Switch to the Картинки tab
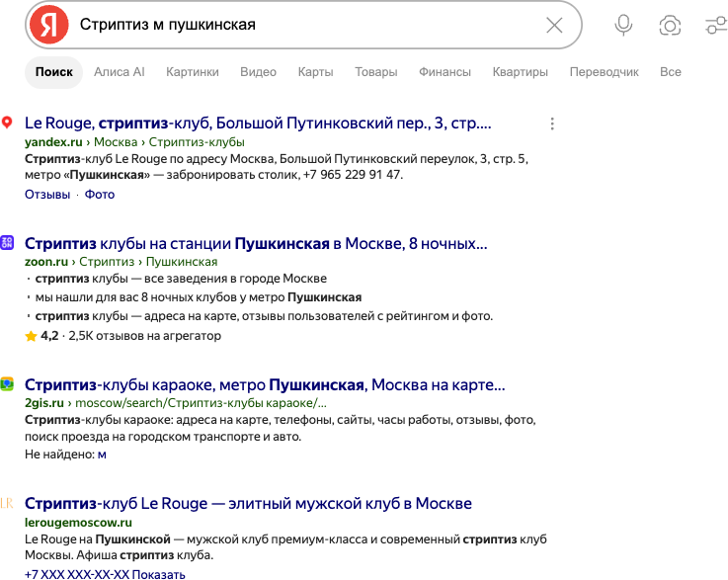The image size is (728, 580). [x=193, y=72]
